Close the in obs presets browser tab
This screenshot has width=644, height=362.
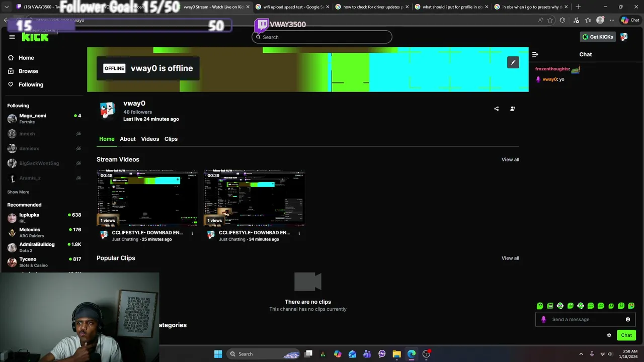pyautogui.click(x=566, y=7)
